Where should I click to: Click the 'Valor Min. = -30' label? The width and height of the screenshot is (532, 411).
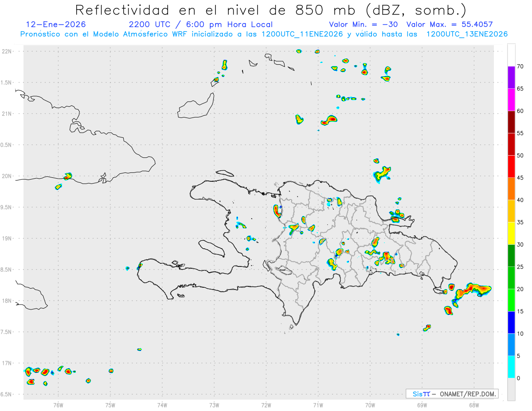coord(364,24)
